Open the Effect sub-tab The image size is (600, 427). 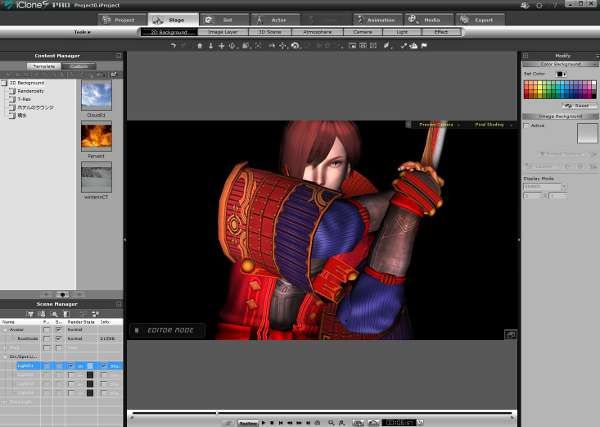click(x=441, y=32)
